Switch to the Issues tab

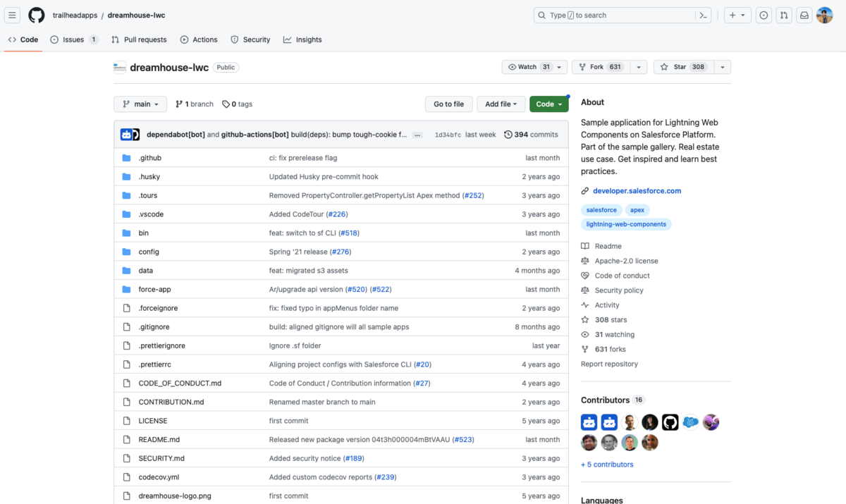(x=74, y=40)
